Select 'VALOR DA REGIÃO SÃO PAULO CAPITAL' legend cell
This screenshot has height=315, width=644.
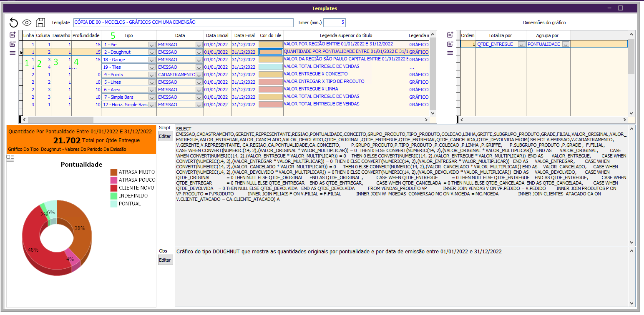point(346,59)
